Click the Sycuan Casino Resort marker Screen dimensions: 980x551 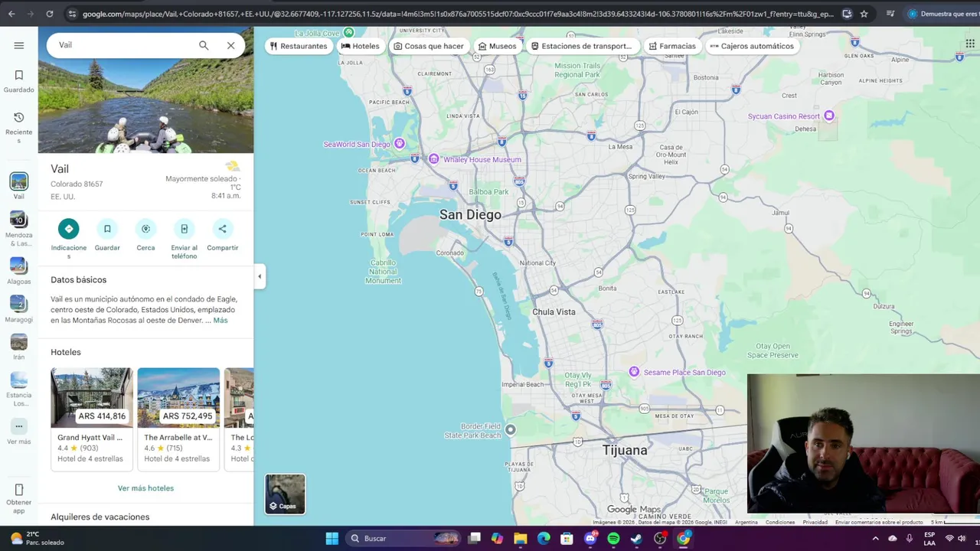click(829, 116)
